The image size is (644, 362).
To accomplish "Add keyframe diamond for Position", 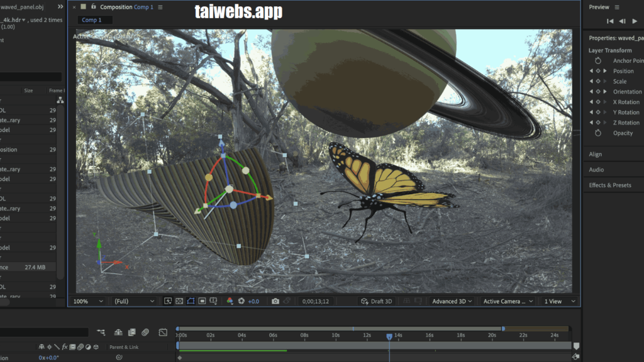I will point(598,71).
